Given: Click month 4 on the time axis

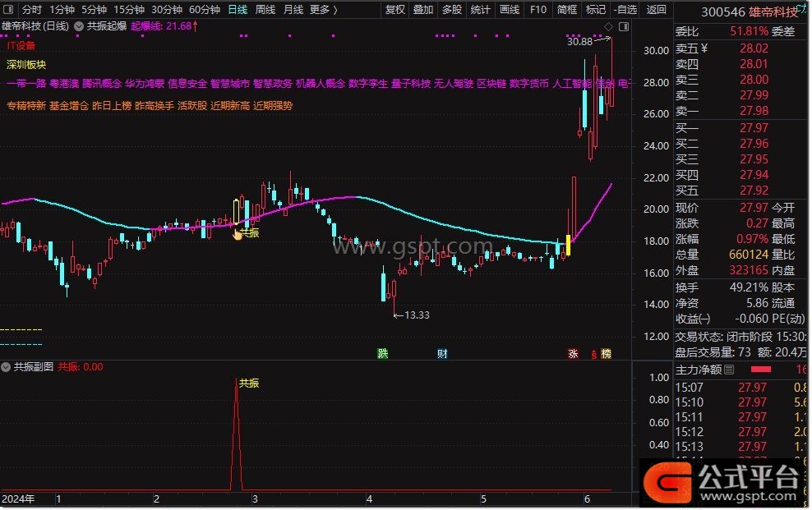Looking at the screenshot, I should coord(369,499).
